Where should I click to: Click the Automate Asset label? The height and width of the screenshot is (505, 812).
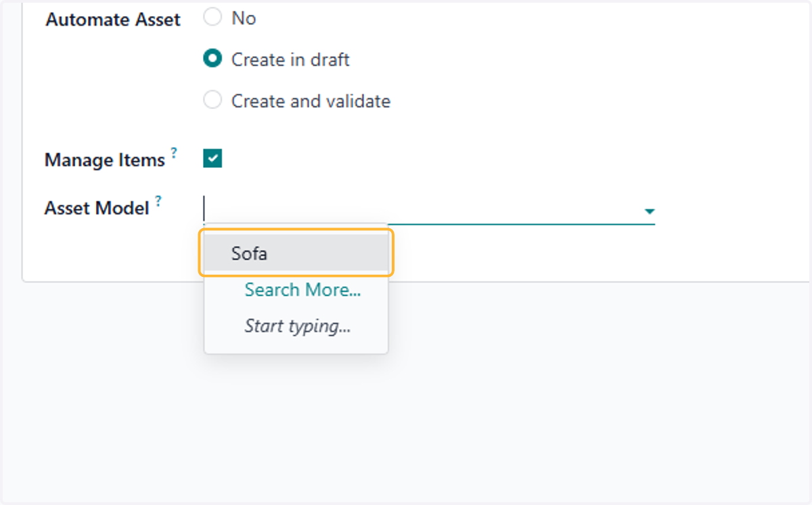coord(113,20)
